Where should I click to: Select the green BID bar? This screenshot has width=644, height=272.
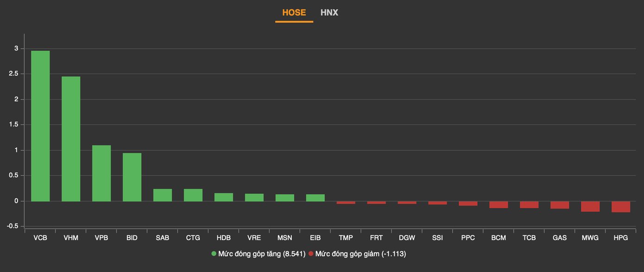[132, 177]
